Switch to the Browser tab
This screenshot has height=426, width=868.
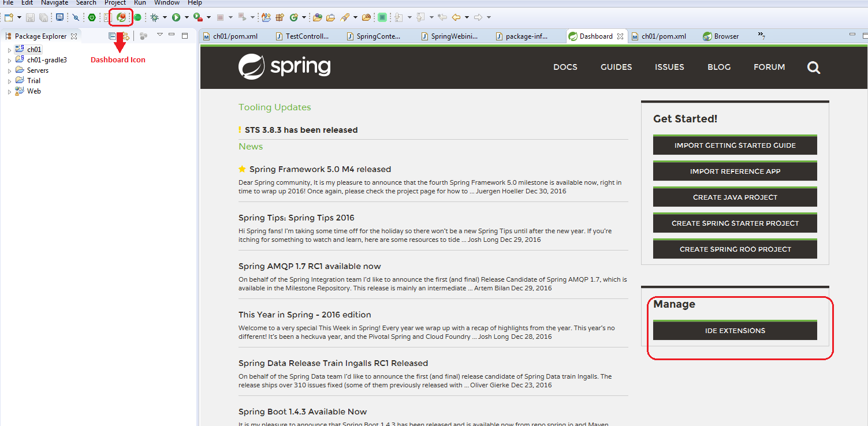[x=721, y=36]
